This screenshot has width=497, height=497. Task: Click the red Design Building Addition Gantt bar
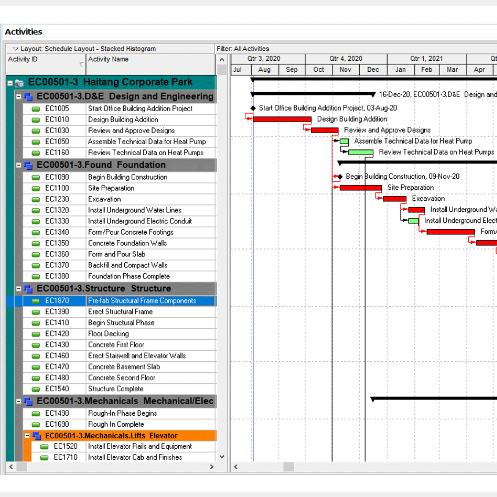tap(282, 119)
